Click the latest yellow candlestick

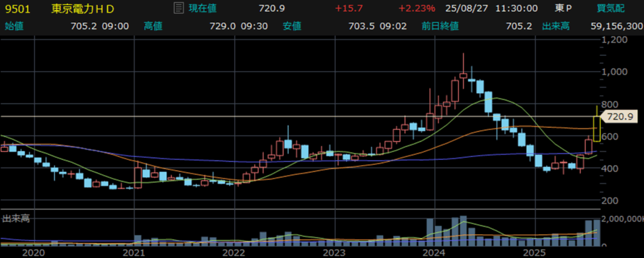596,129
